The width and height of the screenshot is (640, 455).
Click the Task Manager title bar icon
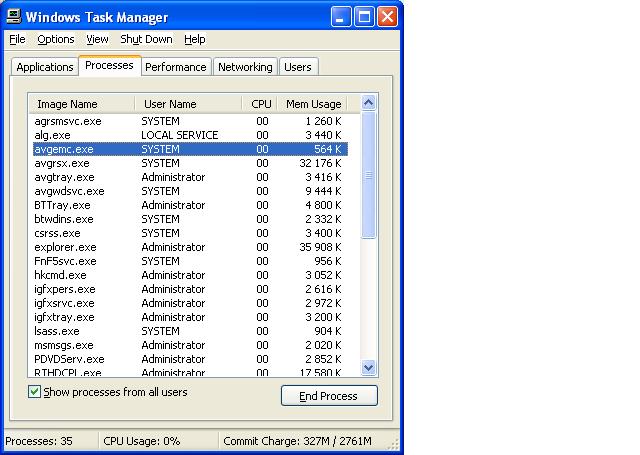14,17
